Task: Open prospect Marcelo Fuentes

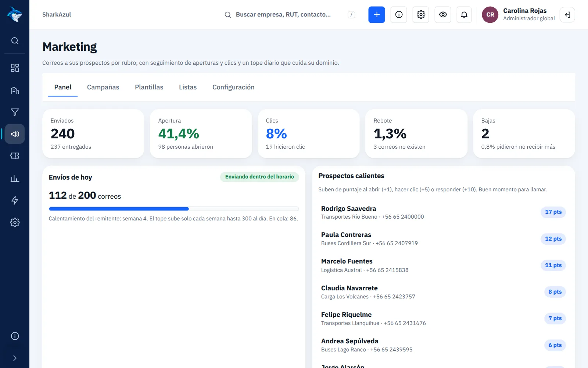Action: coord(443,265)
